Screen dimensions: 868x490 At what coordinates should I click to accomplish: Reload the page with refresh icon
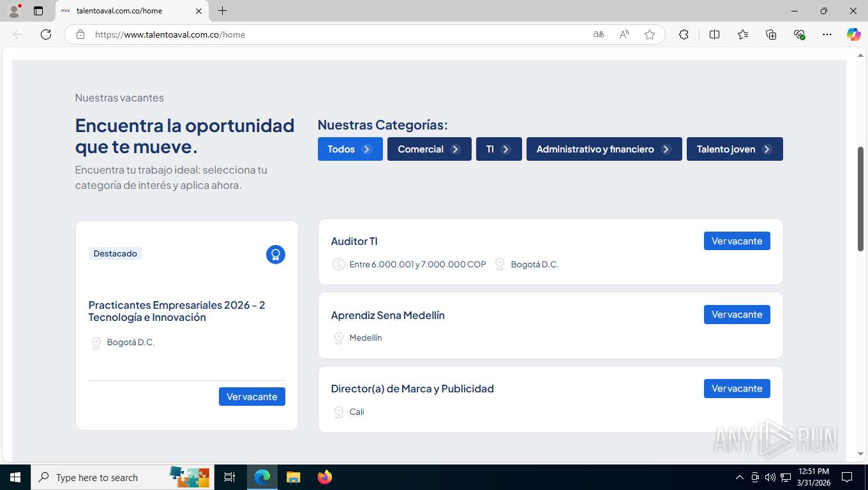[46, 34]
